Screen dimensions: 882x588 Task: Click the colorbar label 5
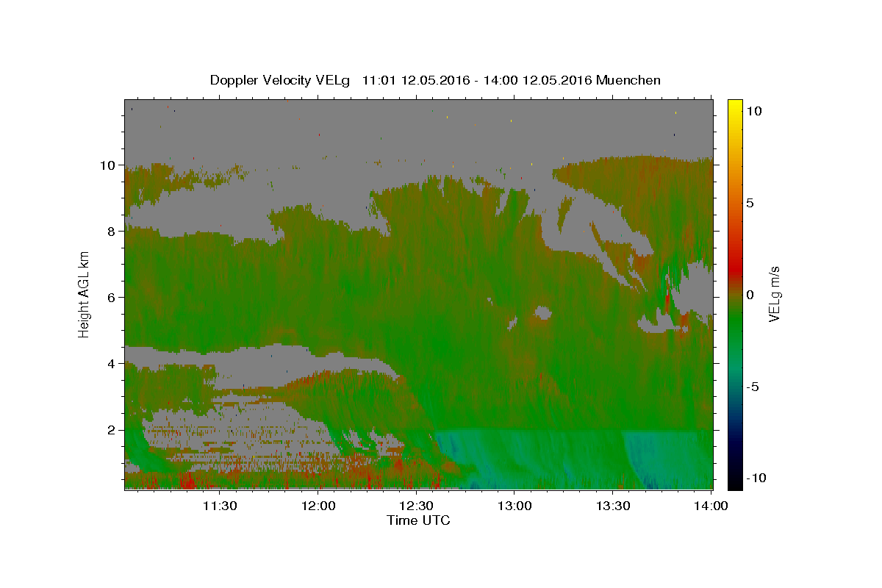click(x=750, y=203)
